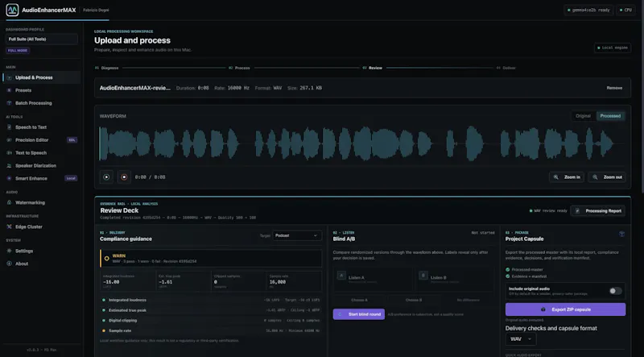Click the icon inside Export ZIP capsule
Image resolution: width=644 pixels, height=357 pixels.
coord(543,309)
